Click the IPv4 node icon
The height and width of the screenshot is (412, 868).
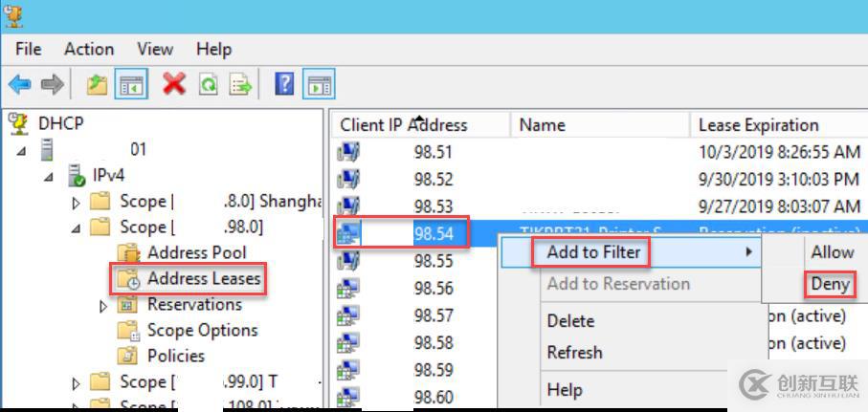pos(77,176)
